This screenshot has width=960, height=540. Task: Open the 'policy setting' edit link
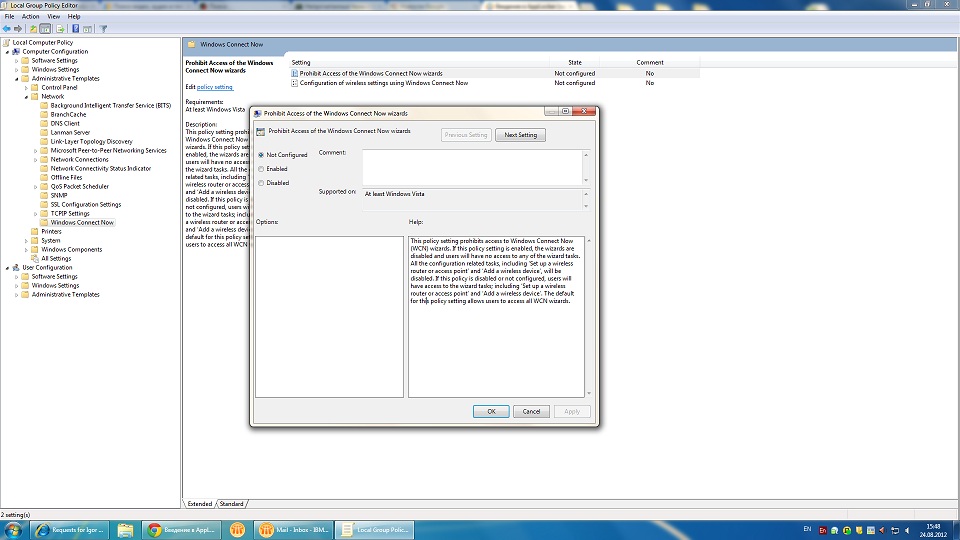(x=214, y=87)
